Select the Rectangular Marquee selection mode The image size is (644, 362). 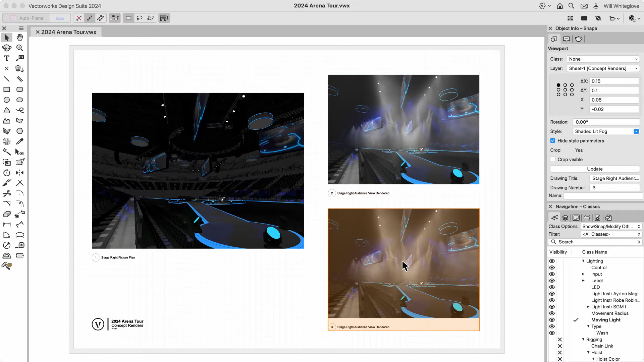(128, 18)
